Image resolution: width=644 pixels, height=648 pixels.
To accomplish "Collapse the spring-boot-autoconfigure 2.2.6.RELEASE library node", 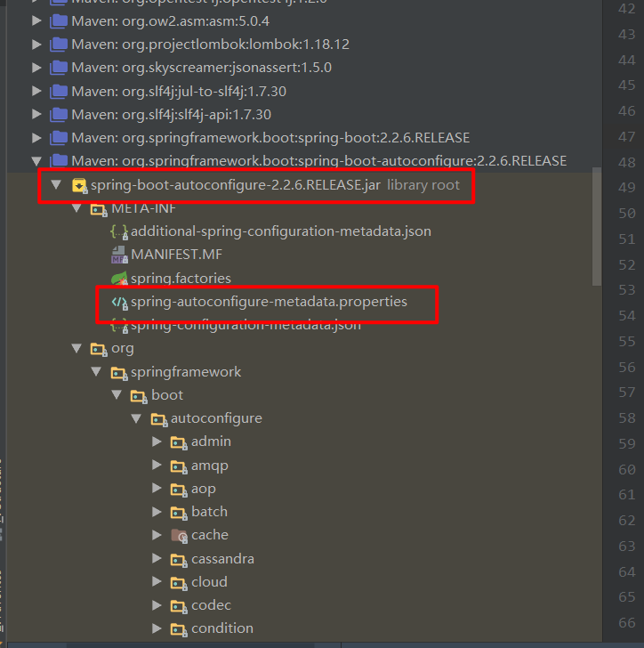I will [x=36, y=161].
